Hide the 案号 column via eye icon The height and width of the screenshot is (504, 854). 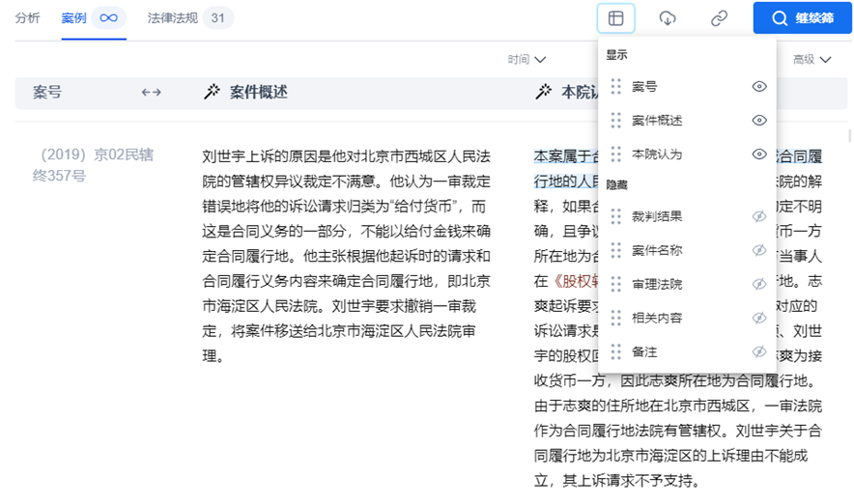tap(759, 87)
